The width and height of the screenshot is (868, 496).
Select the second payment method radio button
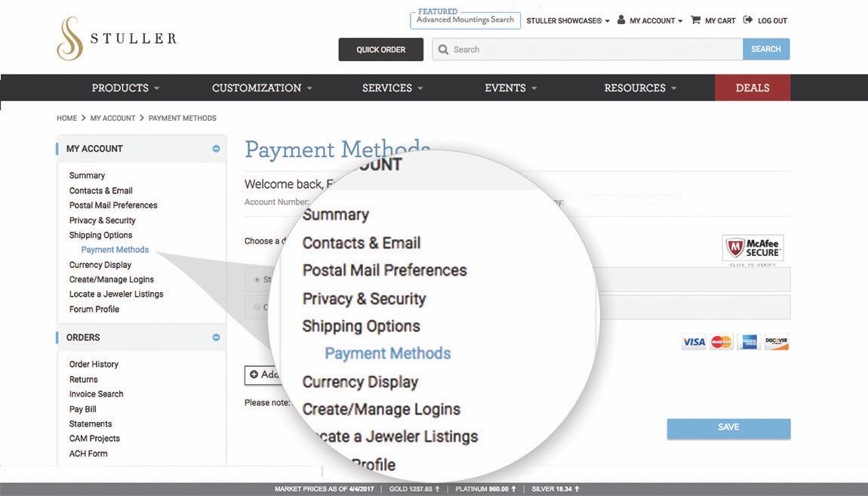pos(257,307)
